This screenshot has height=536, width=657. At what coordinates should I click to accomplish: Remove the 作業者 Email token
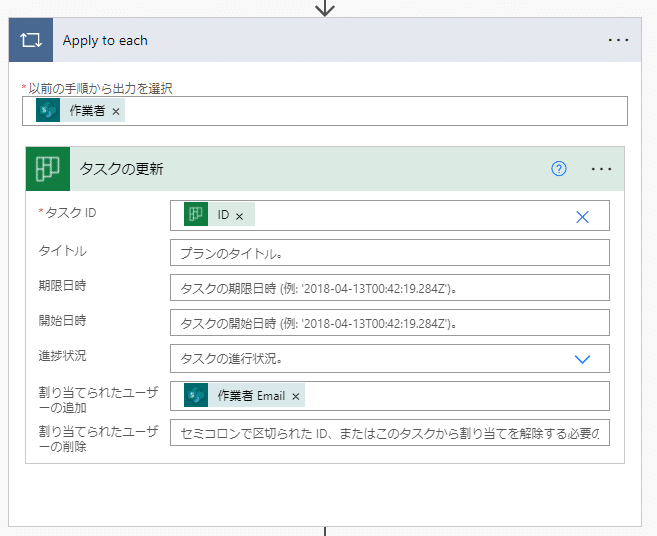point(296,396)
